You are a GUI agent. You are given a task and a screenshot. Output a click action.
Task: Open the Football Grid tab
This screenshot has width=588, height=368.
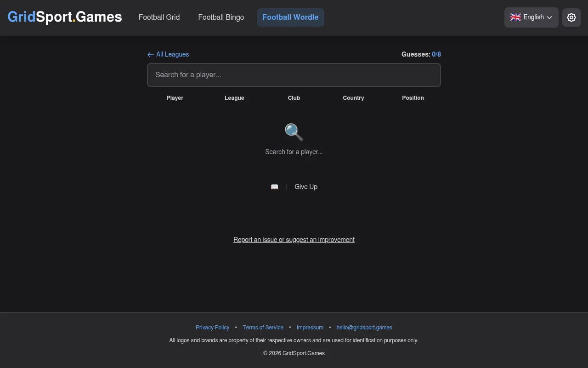click(159, 17)
